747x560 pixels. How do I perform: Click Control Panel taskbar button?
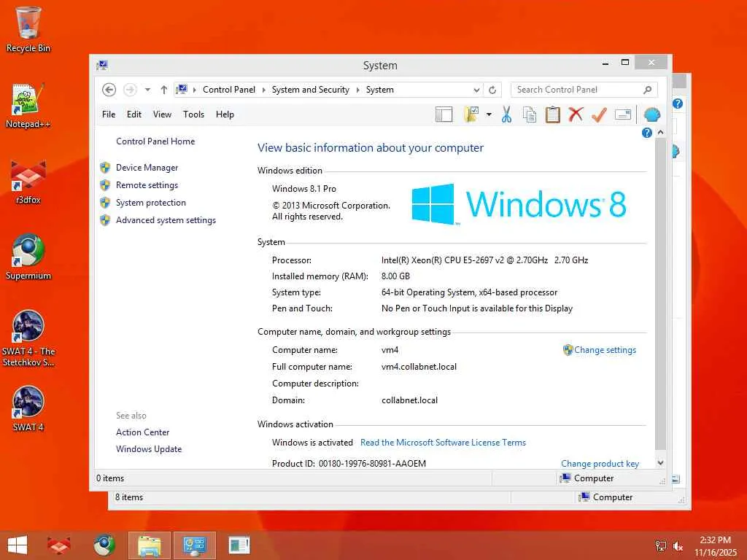click(194, 545)
